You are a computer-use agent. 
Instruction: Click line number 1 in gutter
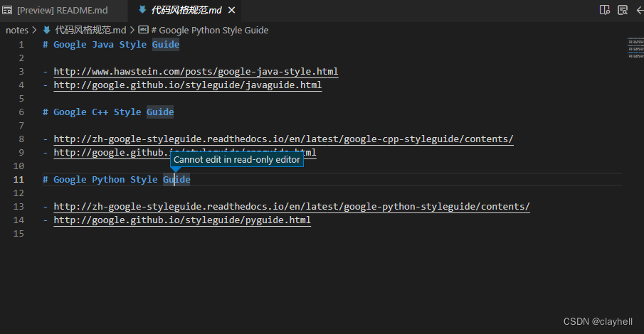pyautogui.click(x=21, y=45)
